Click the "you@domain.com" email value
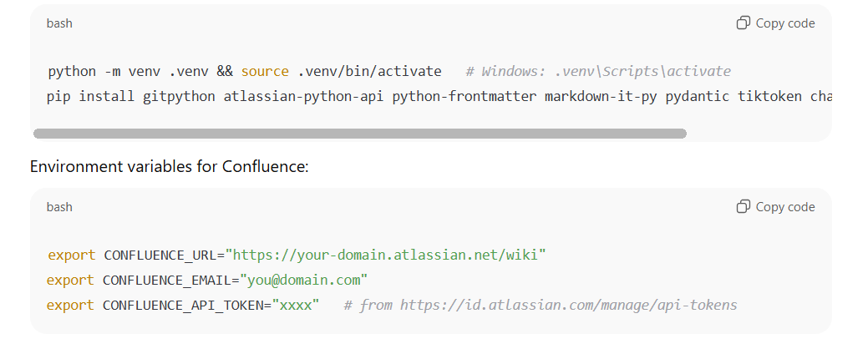 (x=304, y=279)
